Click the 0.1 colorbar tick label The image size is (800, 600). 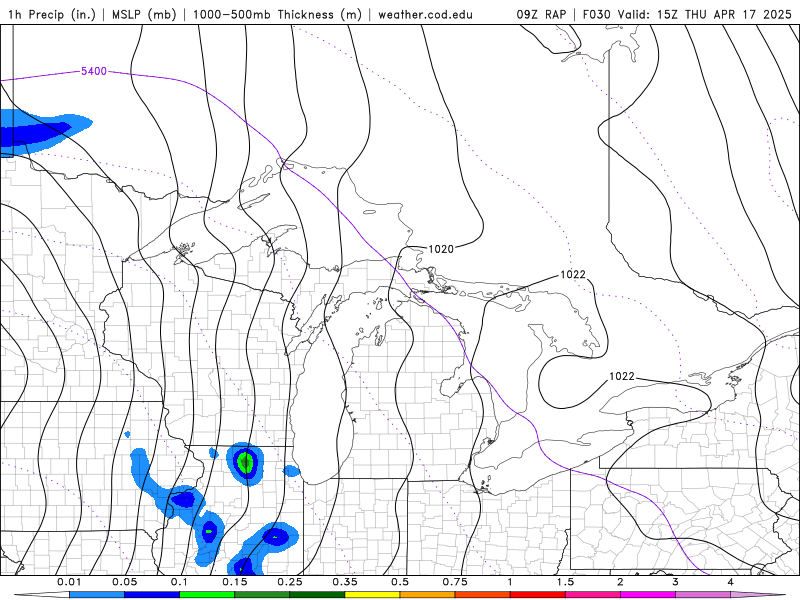[179, 582]
